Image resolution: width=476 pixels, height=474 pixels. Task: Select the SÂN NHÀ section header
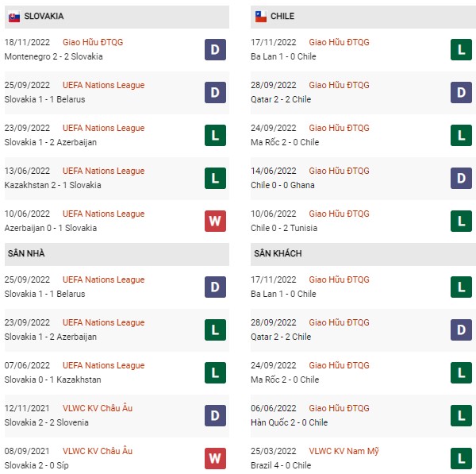117,254
